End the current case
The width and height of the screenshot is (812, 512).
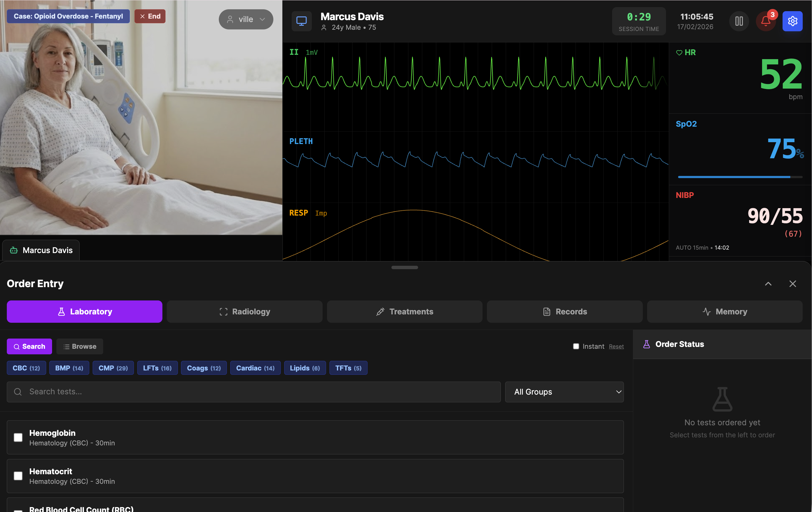(150, 15)
